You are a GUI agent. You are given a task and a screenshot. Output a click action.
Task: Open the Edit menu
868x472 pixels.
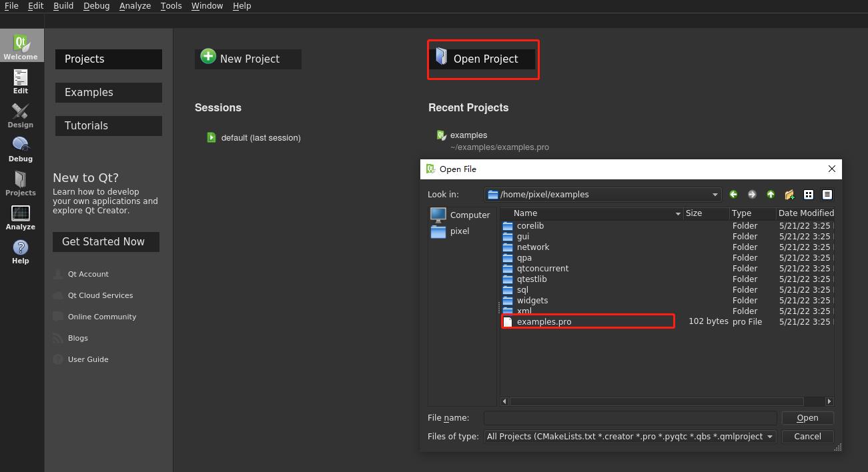[x=35, y=5]
